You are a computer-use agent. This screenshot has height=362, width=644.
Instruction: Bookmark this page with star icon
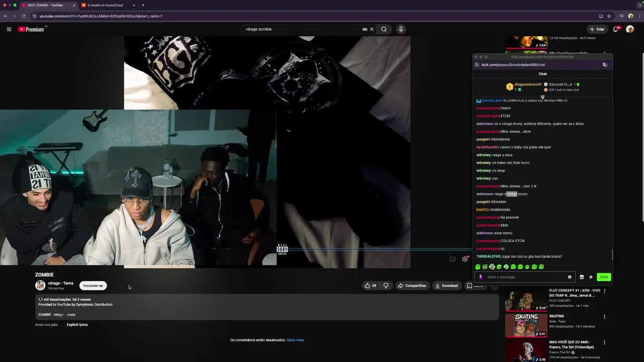click(x=609, y=16)
